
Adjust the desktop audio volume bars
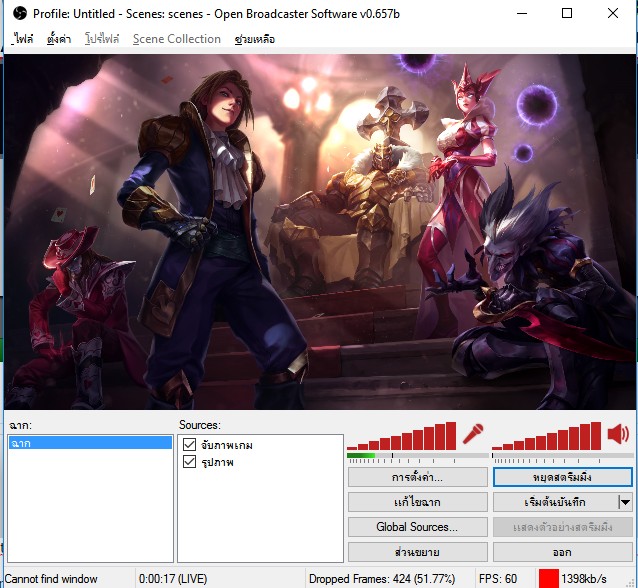point(546,436)
